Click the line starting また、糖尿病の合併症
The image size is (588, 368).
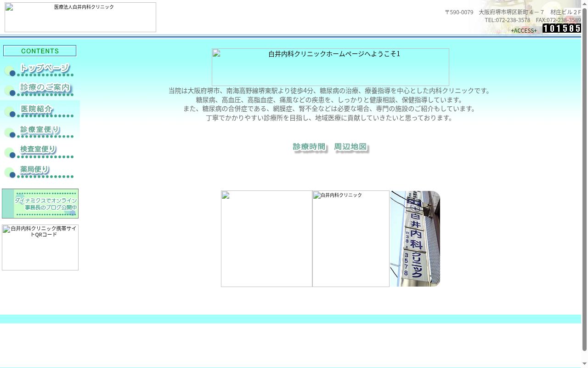pyautogui.click(x=330, y=109)
